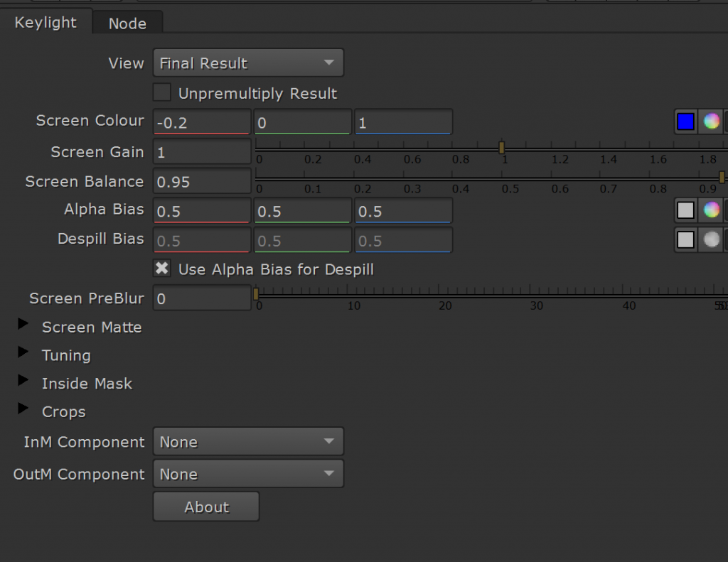
Task: Enable the Unpremultiply Result checkbox
Action: (x=161, y=92)
